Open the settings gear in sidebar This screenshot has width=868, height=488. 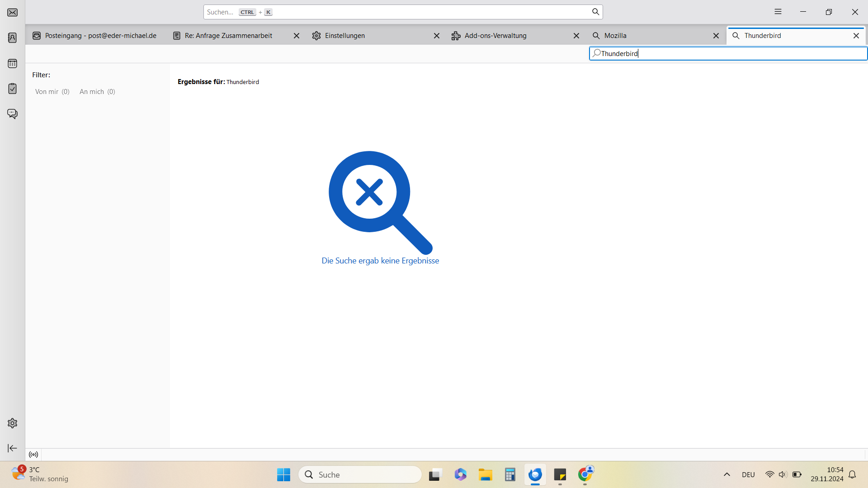click(12, 423)
